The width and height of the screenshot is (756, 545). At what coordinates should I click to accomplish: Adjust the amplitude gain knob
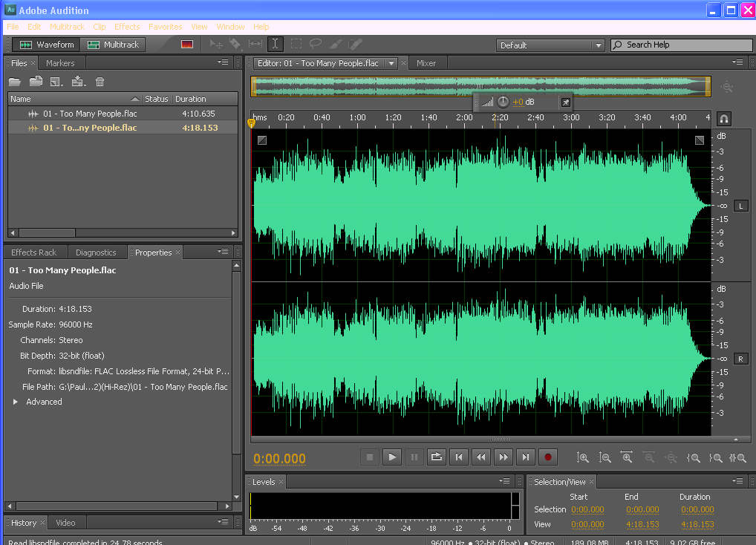503,102
